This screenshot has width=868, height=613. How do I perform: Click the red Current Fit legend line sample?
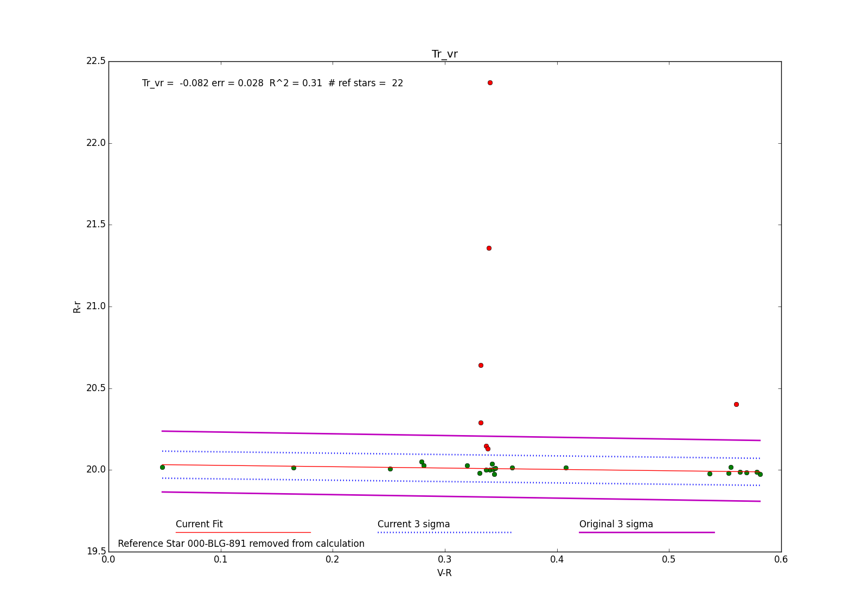click(243, 533)
